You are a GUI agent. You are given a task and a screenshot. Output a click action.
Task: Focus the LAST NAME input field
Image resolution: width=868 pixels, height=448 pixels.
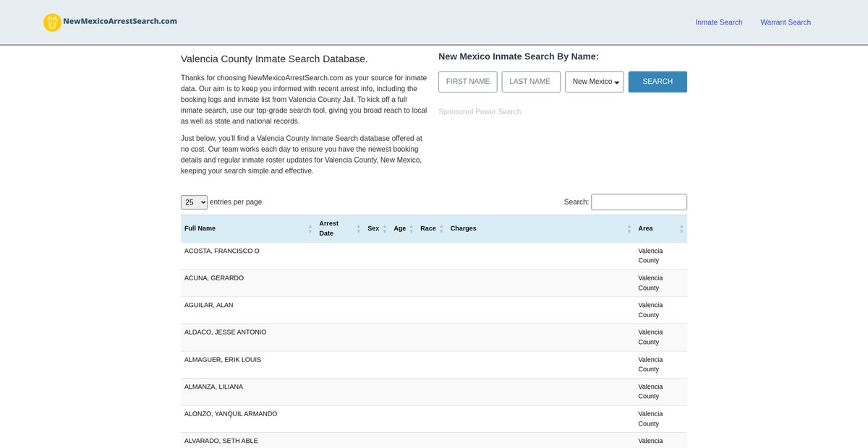(x=530, y=82)
